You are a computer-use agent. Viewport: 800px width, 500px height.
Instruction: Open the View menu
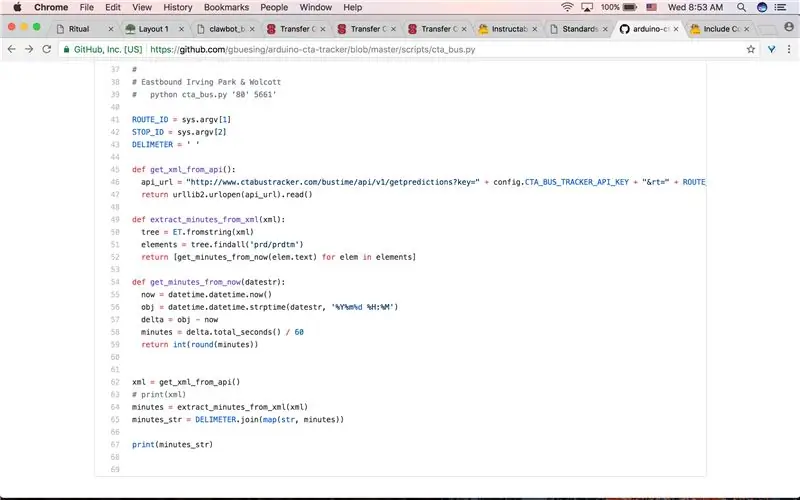(x=142, y=7)
